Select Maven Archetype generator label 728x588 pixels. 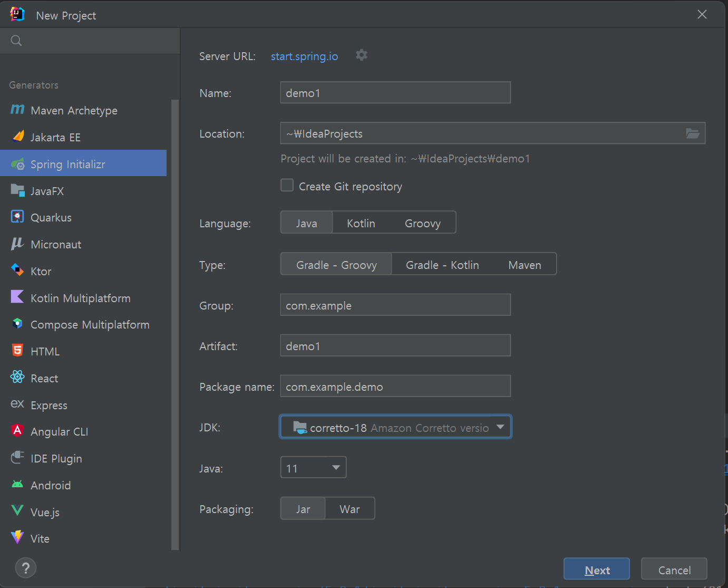pyautogui.click(x=74, y=110)
